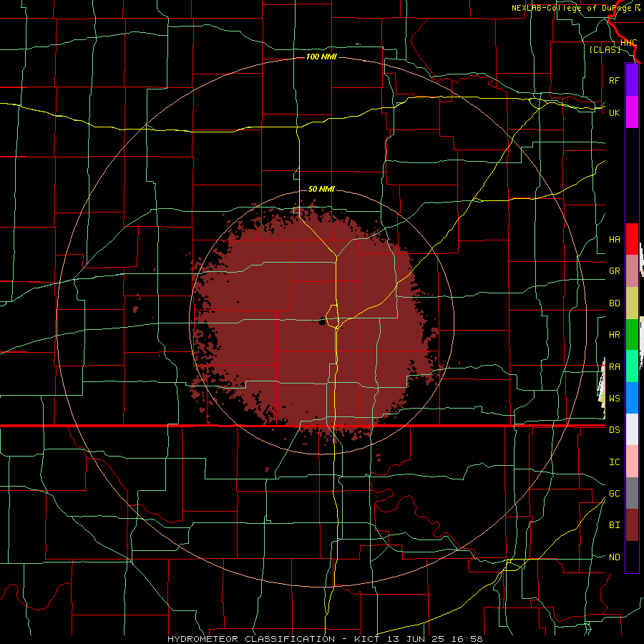Viewport: 644px width, 644px height.
Task: Click the GC gray legend swatch
Action: point(632,493)
